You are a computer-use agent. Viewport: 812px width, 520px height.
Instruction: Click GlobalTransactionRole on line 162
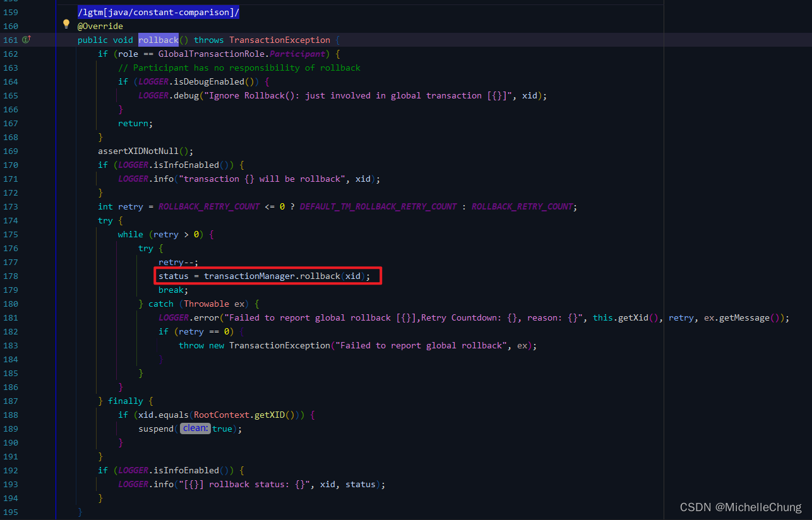coord(212,54)
